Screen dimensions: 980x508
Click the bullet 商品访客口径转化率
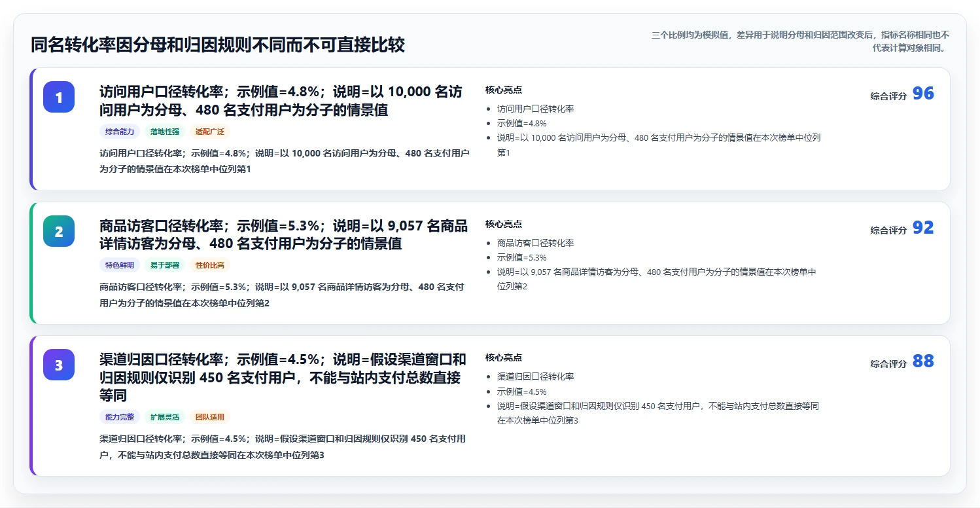(535, 243)
